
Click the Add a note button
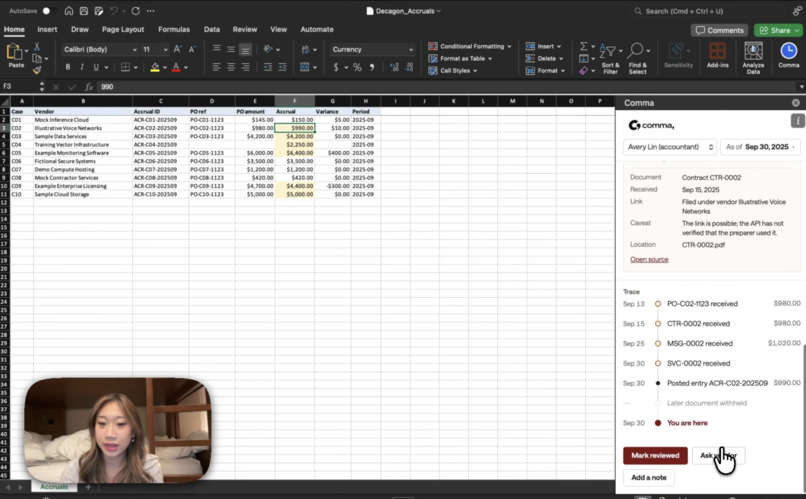tap(649, 477)
